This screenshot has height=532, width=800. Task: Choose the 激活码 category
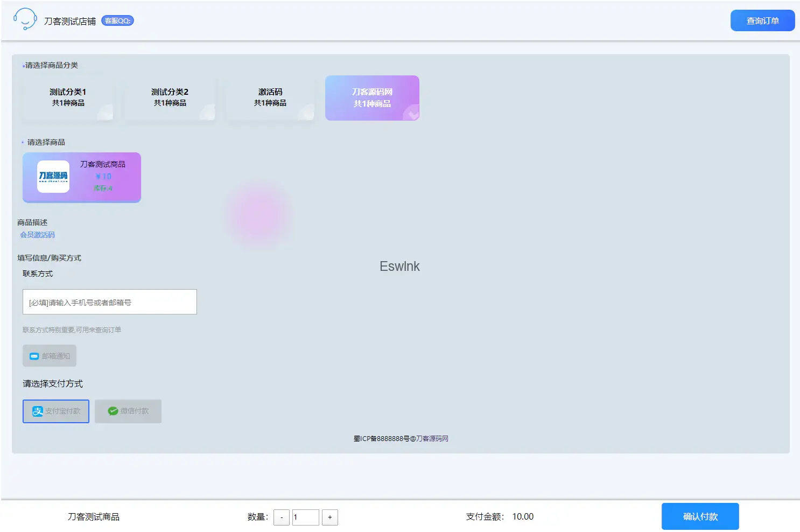270,97
